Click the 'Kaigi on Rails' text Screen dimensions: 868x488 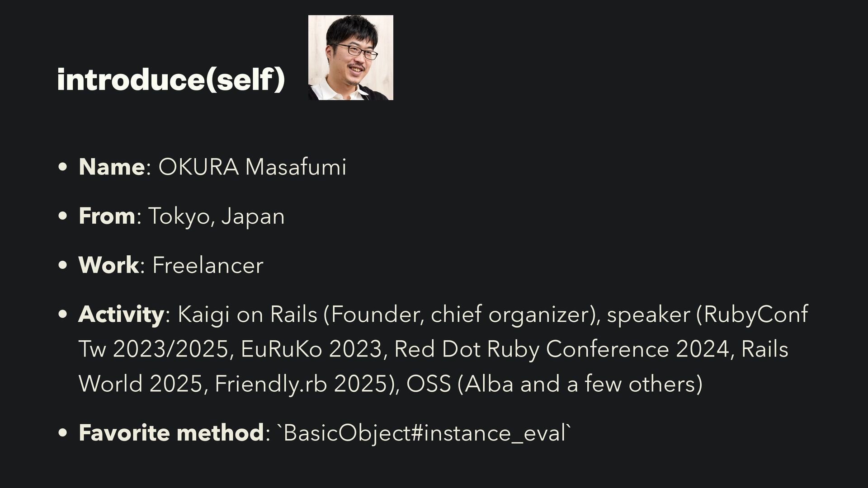(x=247, y=315)
